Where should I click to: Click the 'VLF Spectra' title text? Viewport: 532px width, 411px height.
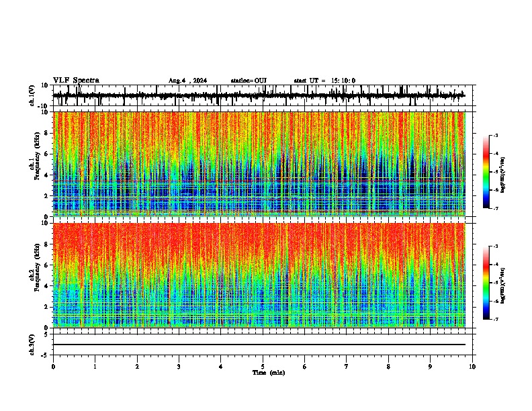76,81
